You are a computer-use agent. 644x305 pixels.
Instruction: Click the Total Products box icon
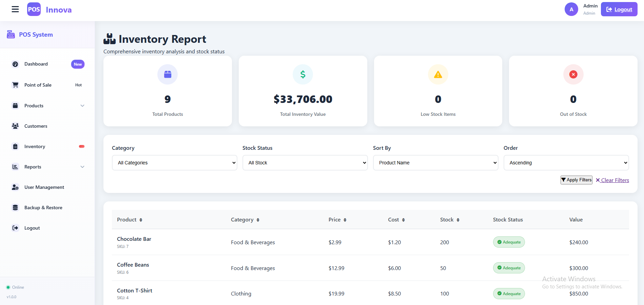click(168, 74)
